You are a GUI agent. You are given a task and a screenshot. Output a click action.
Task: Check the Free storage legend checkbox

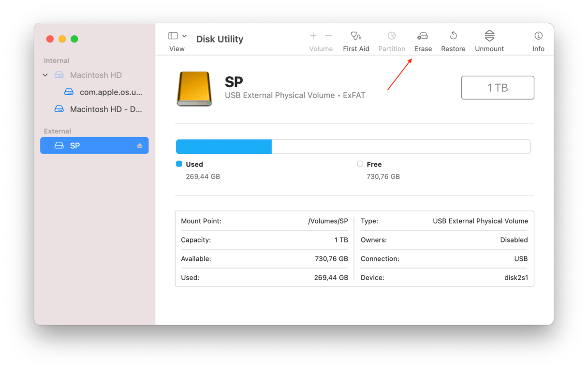pos(360,164)
